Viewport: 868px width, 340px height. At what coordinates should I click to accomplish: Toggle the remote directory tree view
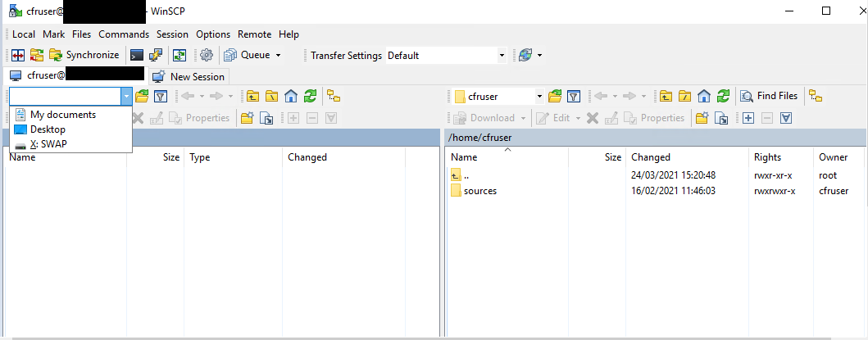tap(815, 97)
